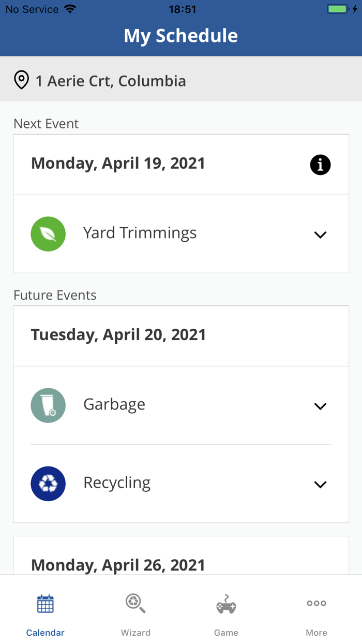
Task: Tap the Garbage bin icon
Action: tap(48, 405)
